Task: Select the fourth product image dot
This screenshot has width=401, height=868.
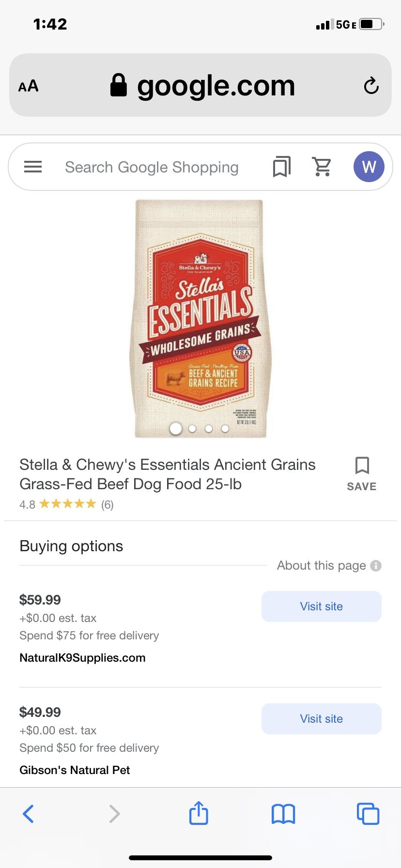Action: [225, 429]
